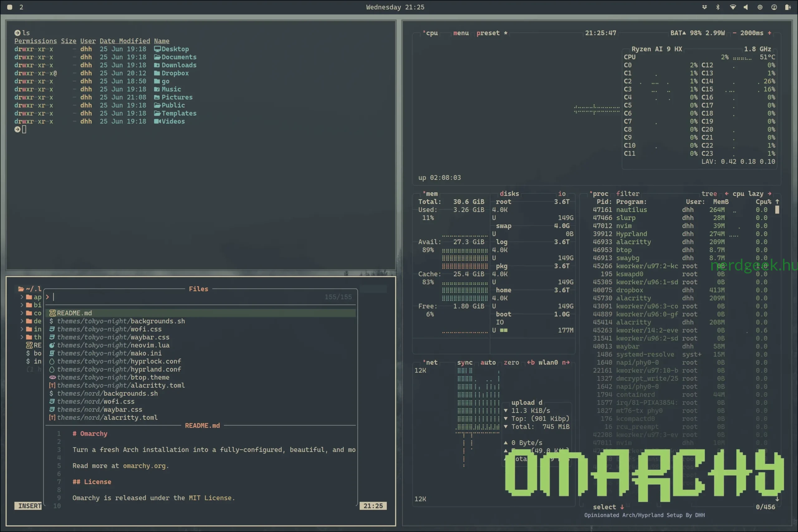Toggle io mode in disks panel
Viewport: 798px width, 532px height.
(562, 194)
